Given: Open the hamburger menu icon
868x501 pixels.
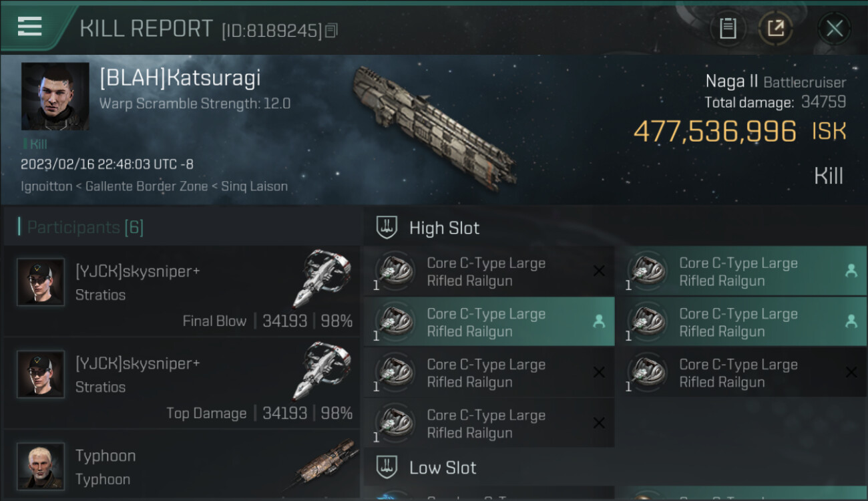Looking at the screenshot, I should click(x=30, y=27).
